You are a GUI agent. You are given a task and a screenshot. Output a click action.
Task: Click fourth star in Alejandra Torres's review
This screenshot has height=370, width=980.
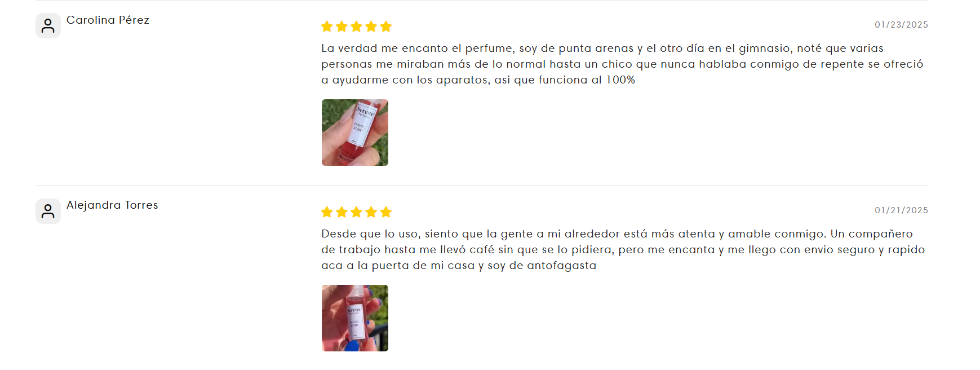point(371,212)
